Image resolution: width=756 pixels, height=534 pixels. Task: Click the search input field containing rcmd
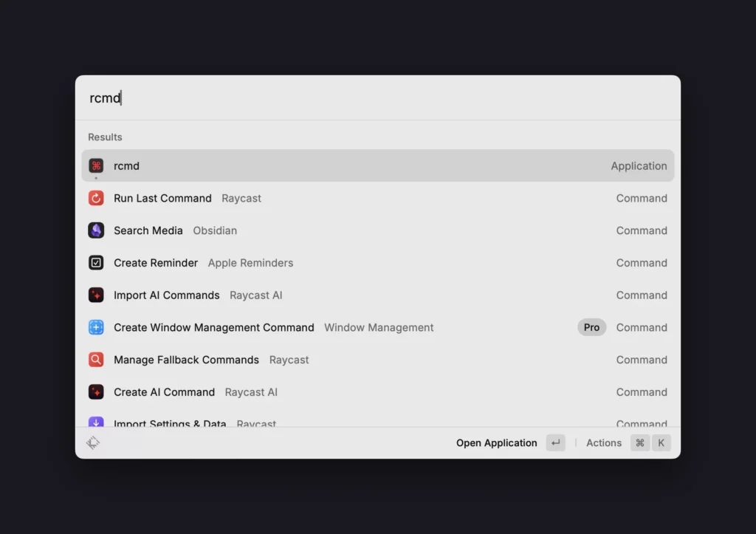click(x=369, y=98)
